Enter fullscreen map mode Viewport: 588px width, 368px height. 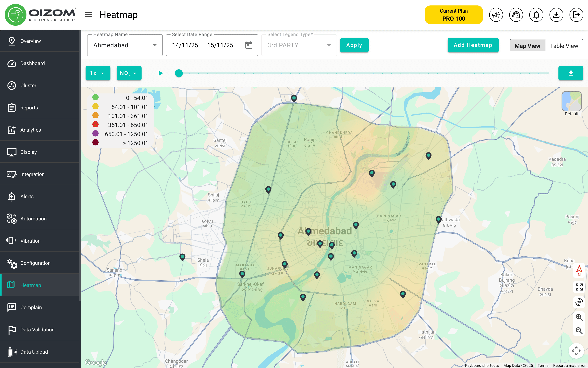click(579, 287)
